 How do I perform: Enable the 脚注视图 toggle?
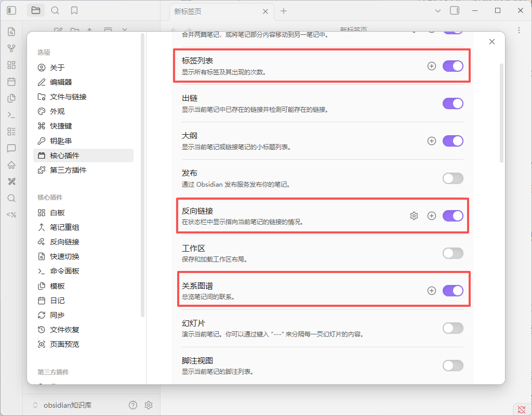[x=453, y=366]
